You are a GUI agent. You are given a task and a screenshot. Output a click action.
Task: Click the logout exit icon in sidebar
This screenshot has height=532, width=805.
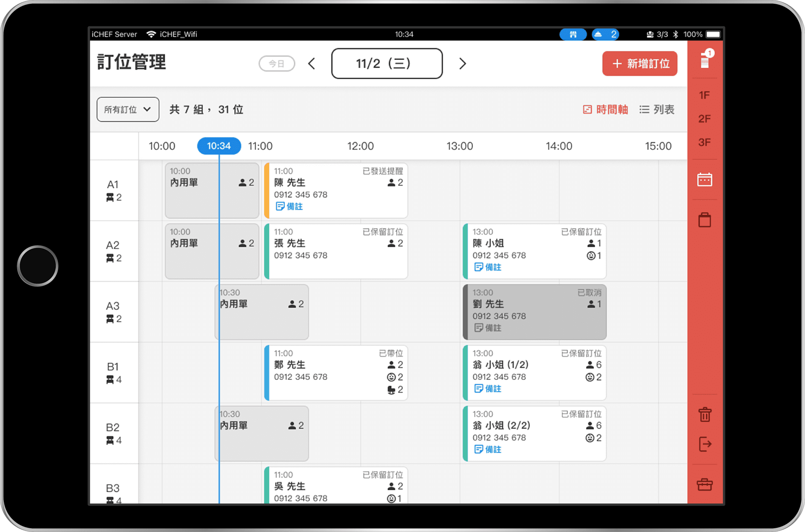tap(705, 444)
